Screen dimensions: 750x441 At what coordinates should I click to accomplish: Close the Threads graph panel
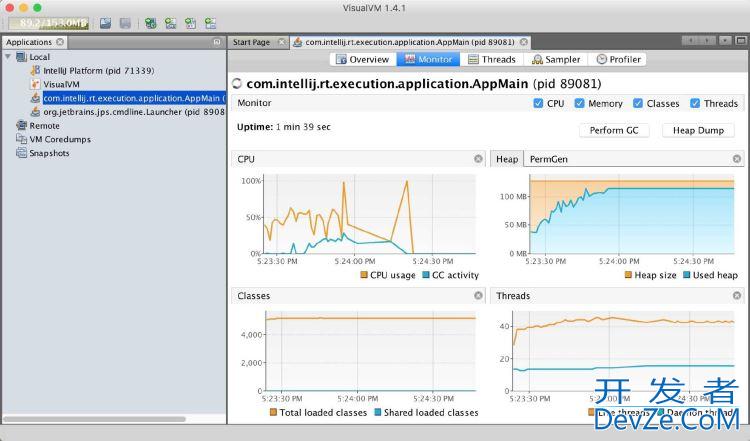[737, 296]
